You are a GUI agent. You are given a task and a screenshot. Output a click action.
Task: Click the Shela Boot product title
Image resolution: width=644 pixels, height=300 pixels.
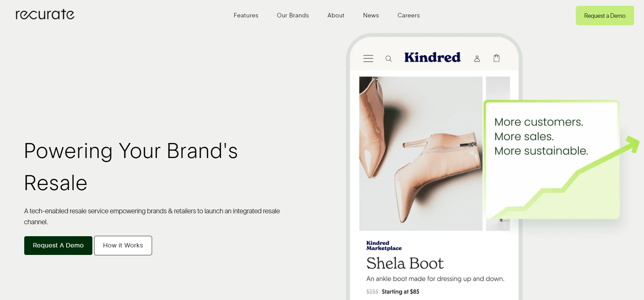pyautogui.click(x=405, y=263)
